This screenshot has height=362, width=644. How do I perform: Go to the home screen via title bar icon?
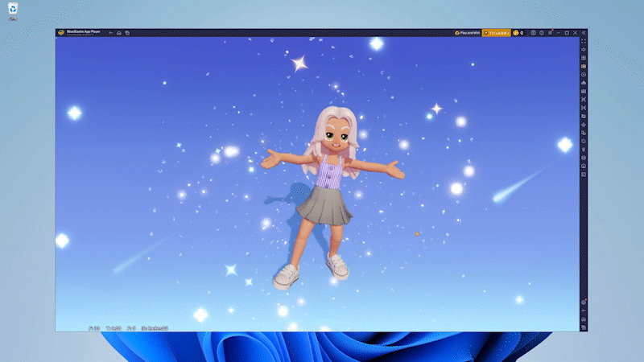tap(119, 33)
